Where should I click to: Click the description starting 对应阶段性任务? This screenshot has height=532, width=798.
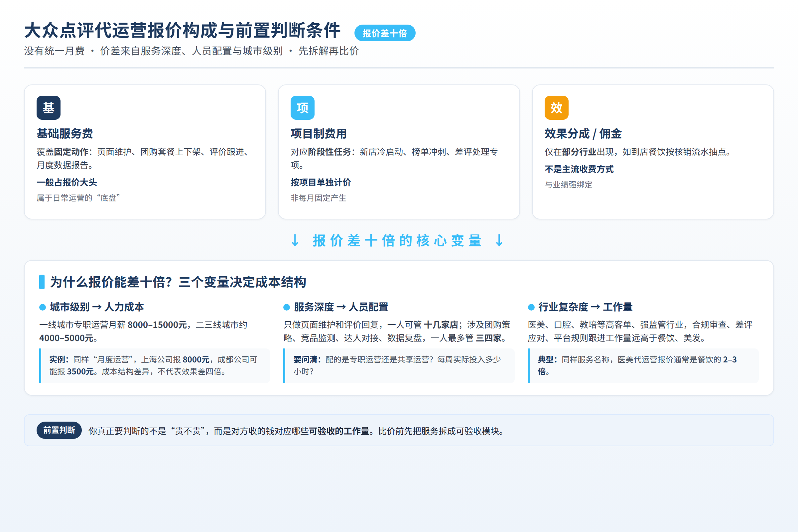click(x=394, y=159)
